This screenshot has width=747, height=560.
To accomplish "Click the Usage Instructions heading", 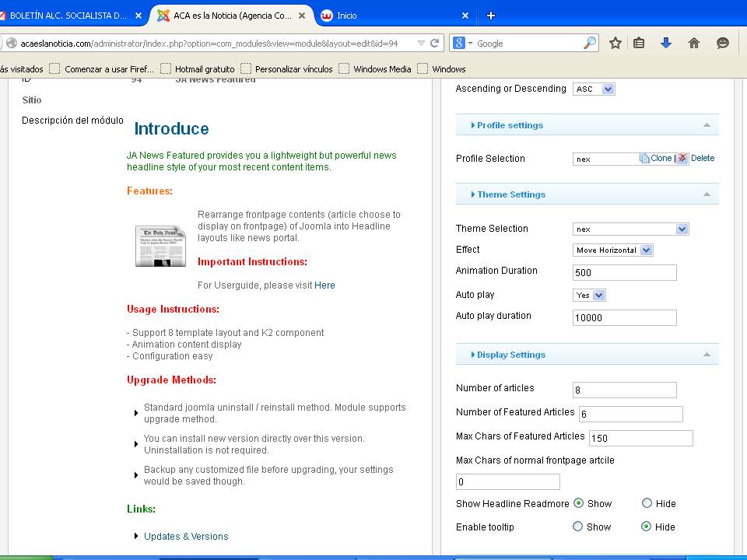I will [173, 309].
